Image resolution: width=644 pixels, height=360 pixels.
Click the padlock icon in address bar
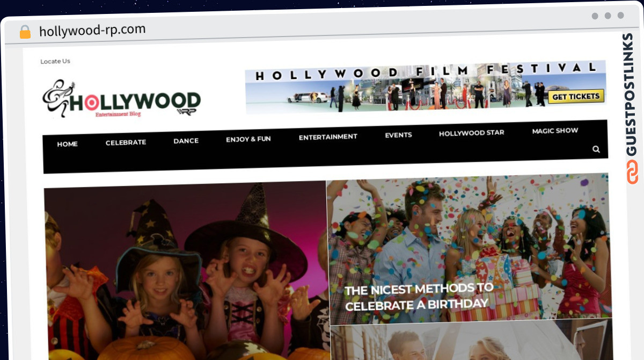tap(25, 32)
